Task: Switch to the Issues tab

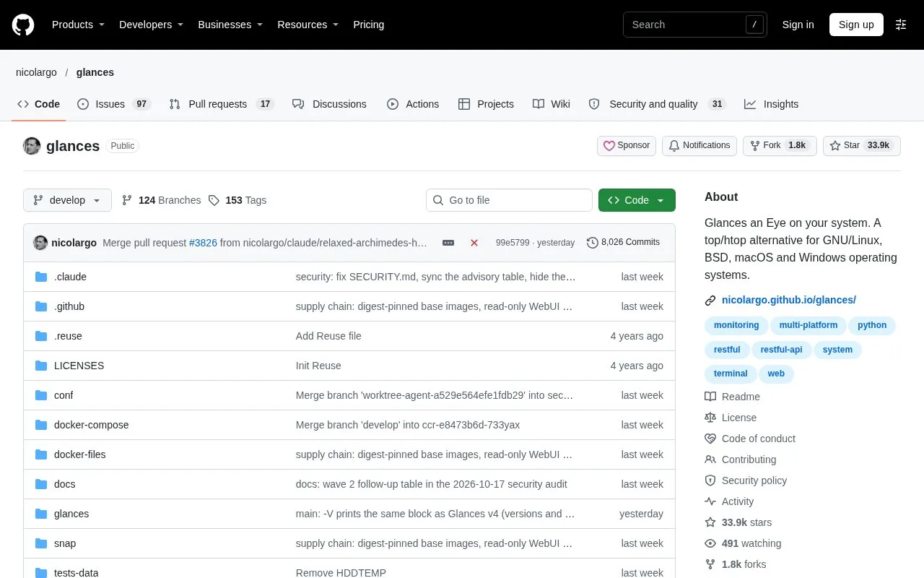Action: tap(113, 104)
